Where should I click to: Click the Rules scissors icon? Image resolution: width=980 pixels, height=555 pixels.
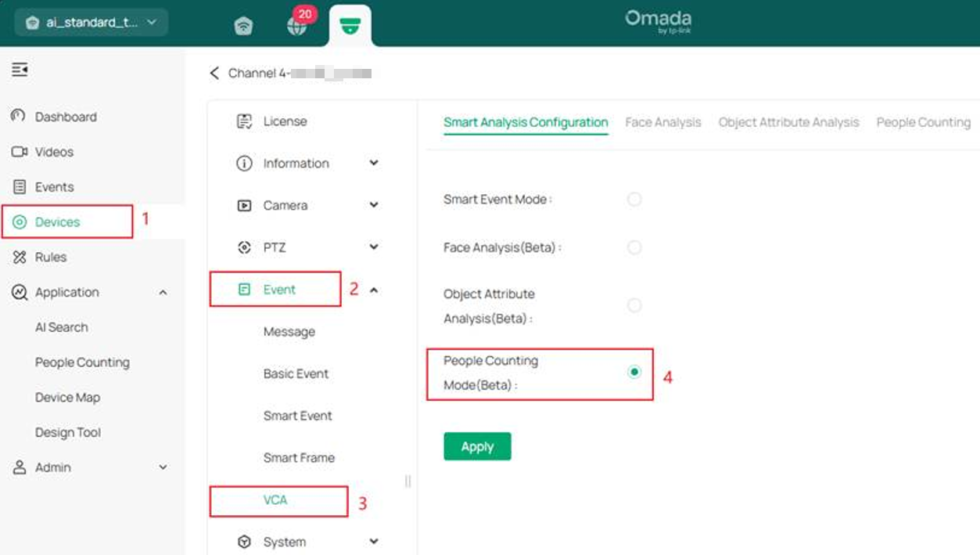click(21, 257)
